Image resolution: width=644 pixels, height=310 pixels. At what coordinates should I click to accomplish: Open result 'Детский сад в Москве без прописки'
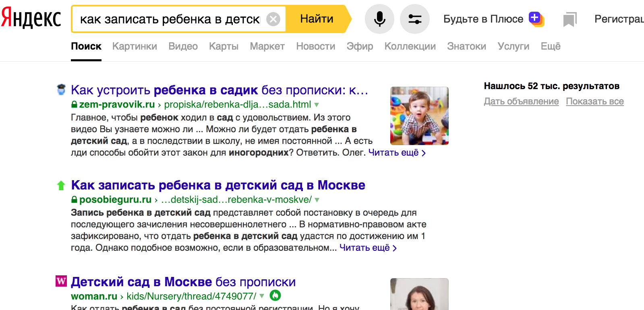coord(183,282)
